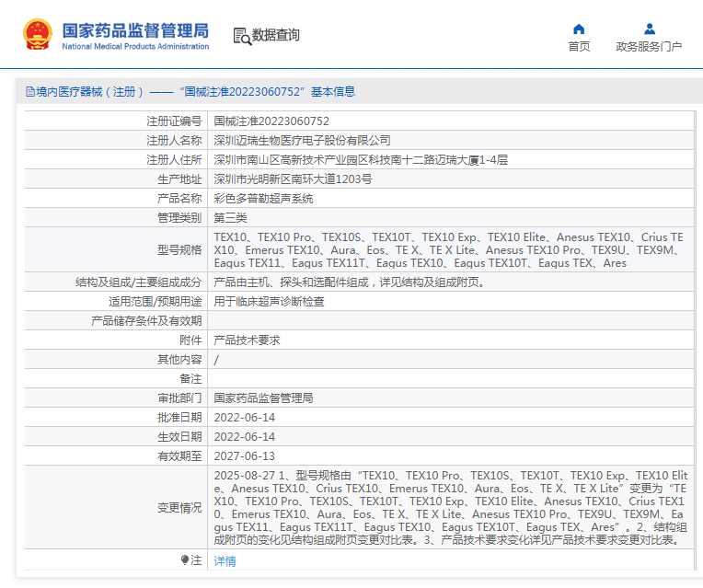Go to 首页 in the top navigation

click(x=579, y=47)
